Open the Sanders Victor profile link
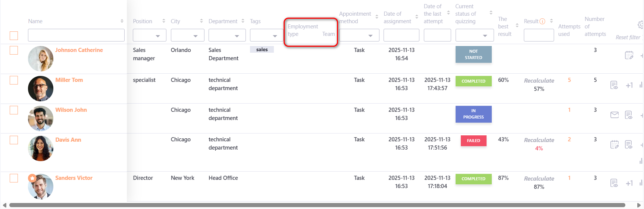644x209 pixels. click(74, 178)
